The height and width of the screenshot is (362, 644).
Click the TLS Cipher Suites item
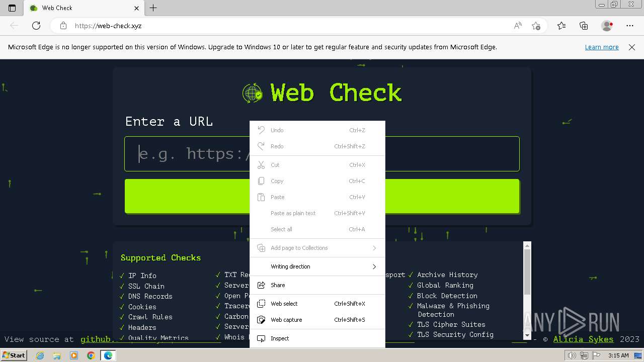451,324
